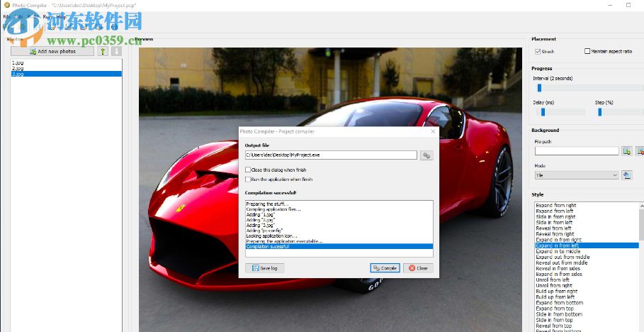Browse for output file location
Screen dimensions: 644x332
tap(426, 155)
